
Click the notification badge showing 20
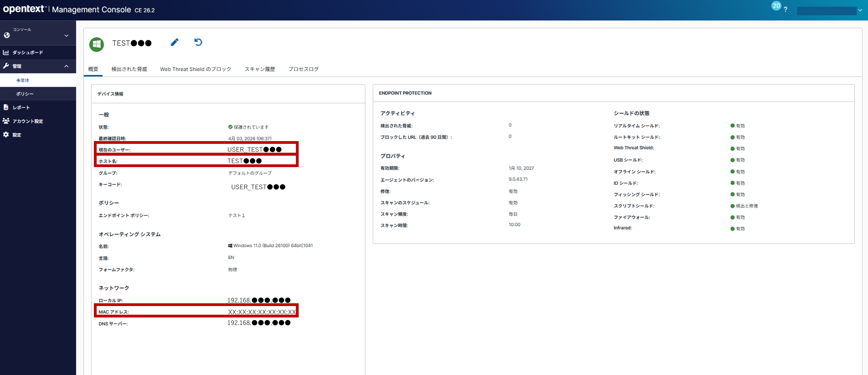[x=776, y=6]
